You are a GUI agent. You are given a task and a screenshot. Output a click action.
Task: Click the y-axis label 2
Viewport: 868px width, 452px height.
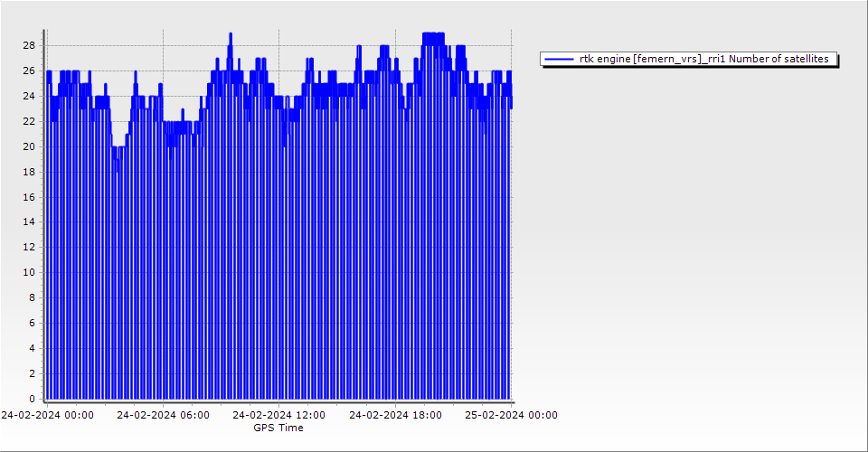[32, 373]
